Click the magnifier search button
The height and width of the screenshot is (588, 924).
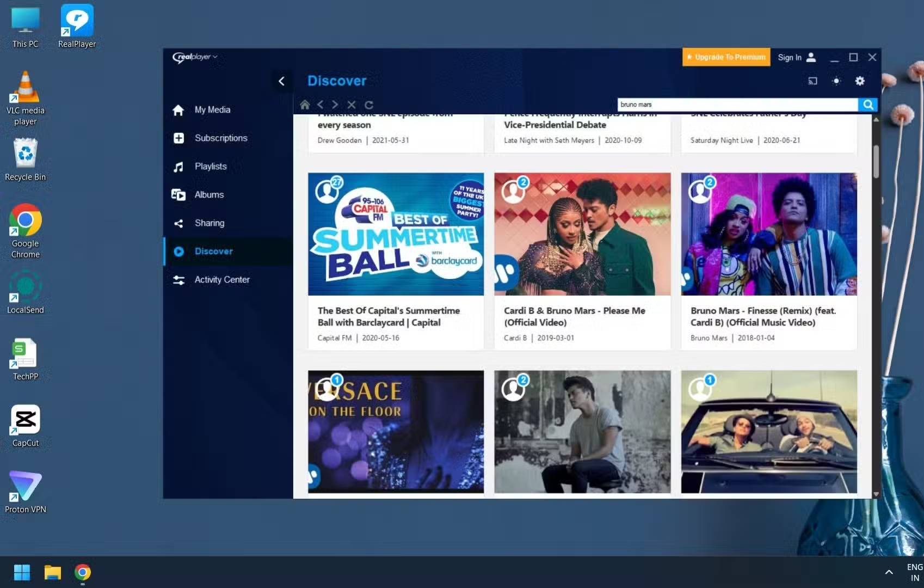tap(868, 105)
